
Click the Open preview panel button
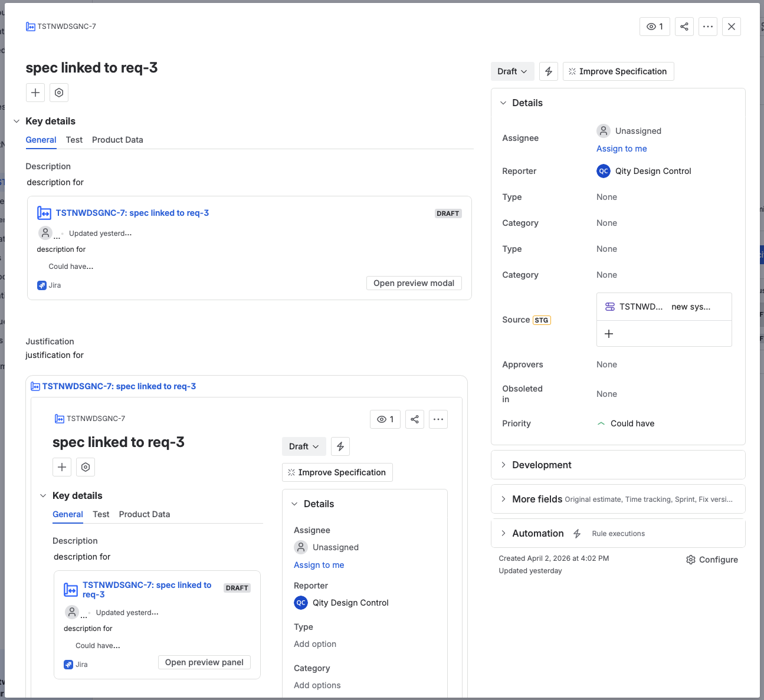[204, 662]
